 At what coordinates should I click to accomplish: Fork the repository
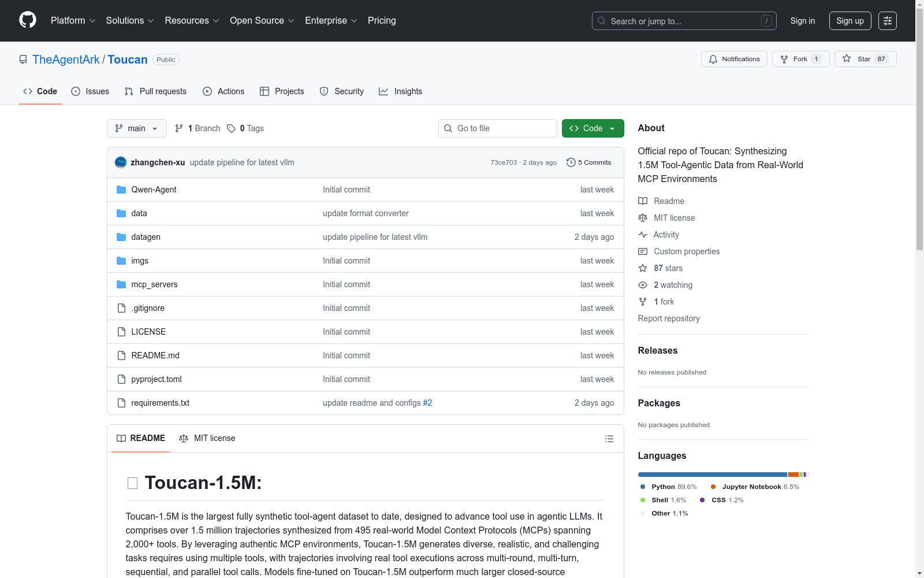tap(800, 59)
